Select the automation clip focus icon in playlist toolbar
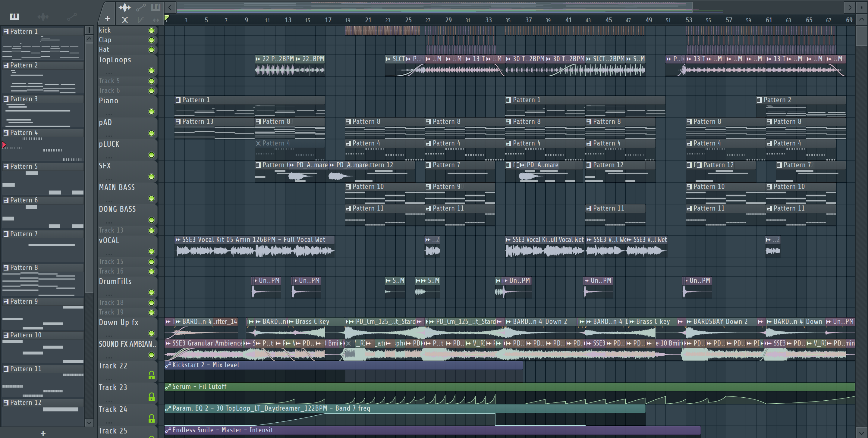Screen dimensions: 868x438 click(141, 7)
